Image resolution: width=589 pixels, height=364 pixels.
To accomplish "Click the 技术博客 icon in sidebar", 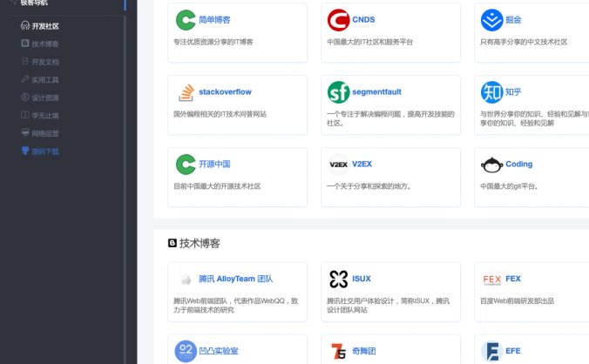I will pos(25,44).
